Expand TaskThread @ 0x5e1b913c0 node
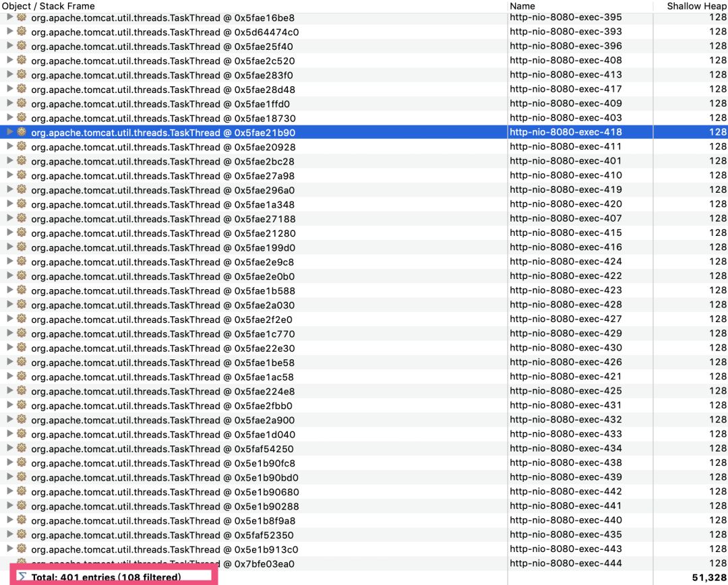 (9, 549)
